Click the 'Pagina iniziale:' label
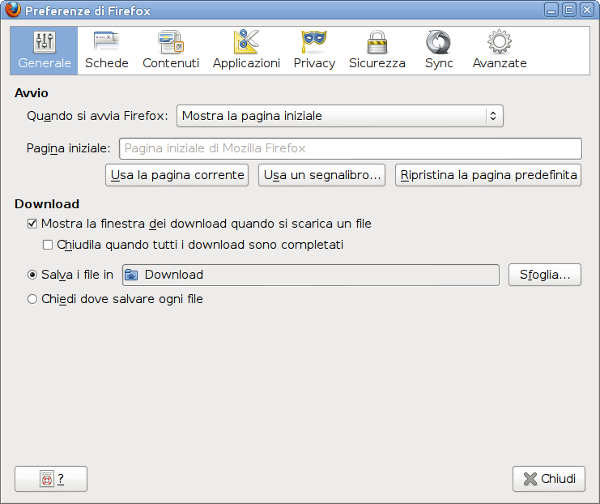Viewport: 600px width, 504px height. [68, 148]
